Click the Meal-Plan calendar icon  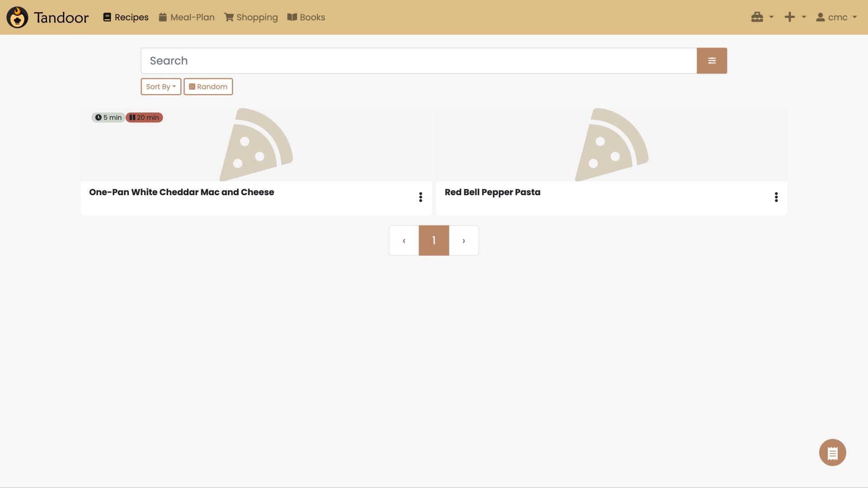pos(162,17)
